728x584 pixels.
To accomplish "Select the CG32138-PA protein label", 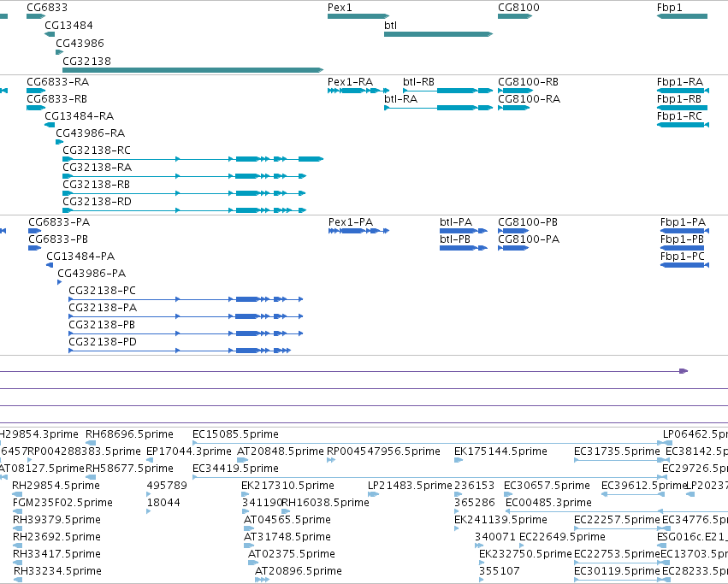I will 103,308.
